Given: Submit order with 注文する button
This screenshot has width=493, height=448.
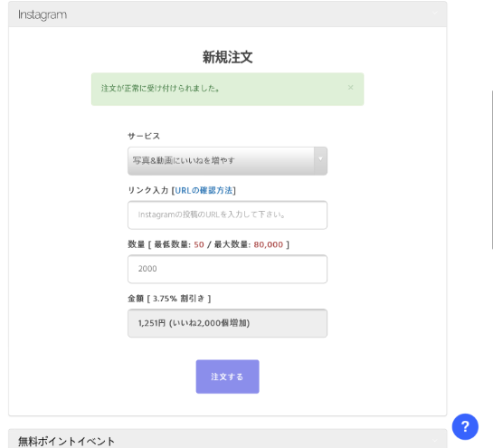Looking at the screenshot, I should (x=227, y=377).
